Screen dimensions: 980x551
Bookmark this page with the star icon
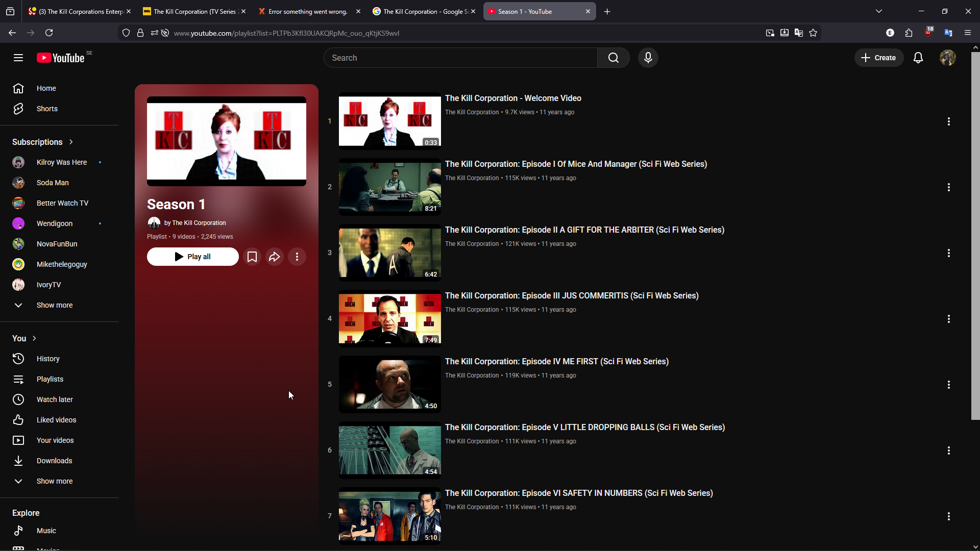coord(813,33)
